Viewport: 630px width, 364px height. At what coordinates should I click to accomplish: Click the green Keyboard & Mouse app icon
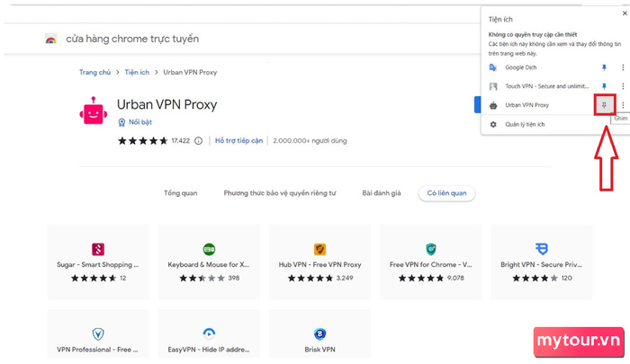coord(209,249)
